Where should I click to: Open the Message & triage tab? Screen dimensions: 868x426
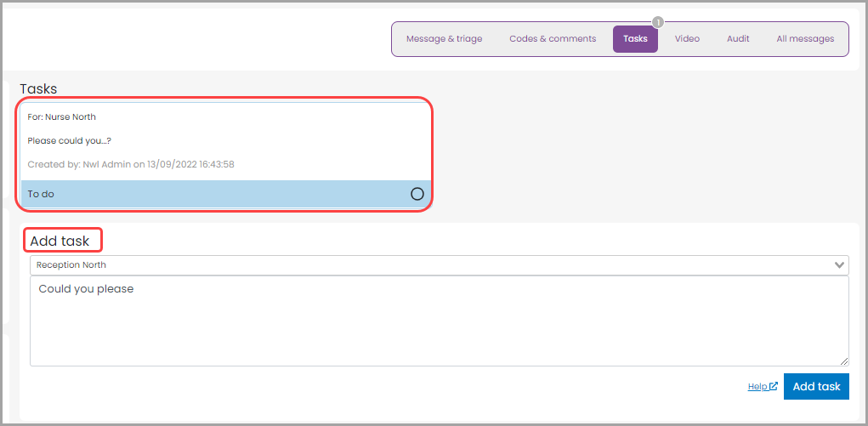[444, 39]
